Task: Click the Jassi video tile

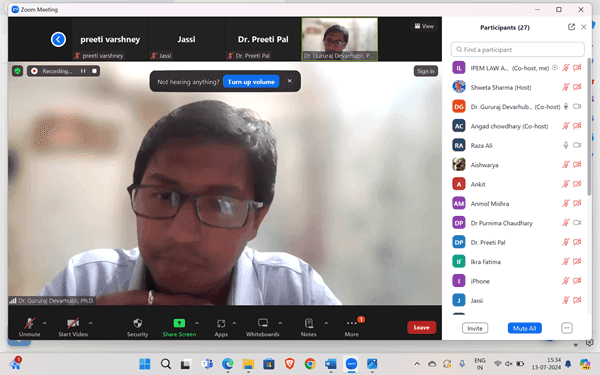Action: click(x=186, y=39)
